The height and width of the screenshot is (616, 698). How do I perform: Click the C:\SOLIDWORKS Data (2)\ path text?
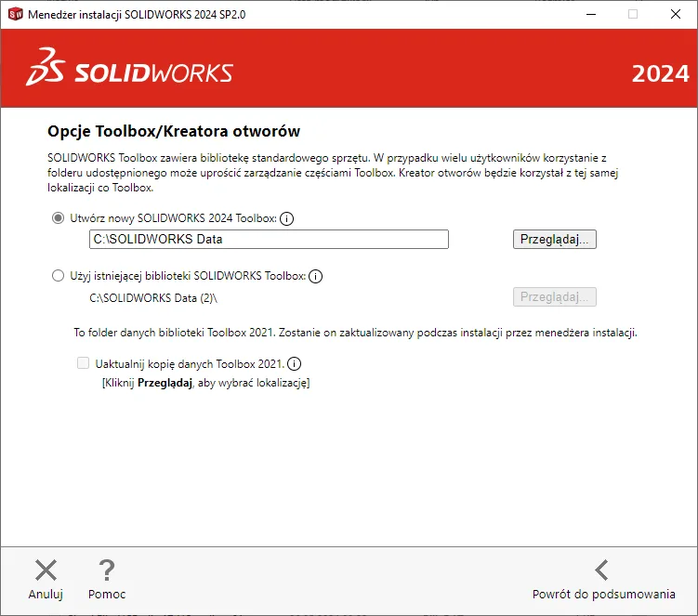click(153, 297)
